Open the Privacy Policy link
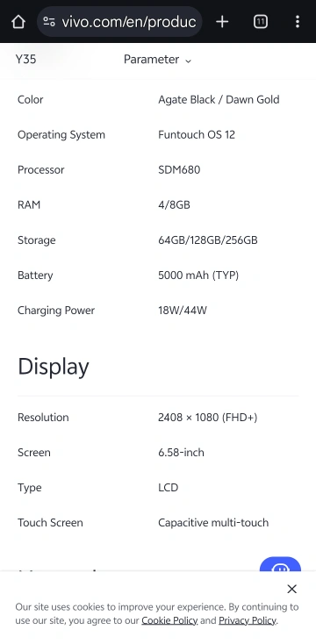The width and height of the screenshot is (316, 644). [x=248, y=620]
